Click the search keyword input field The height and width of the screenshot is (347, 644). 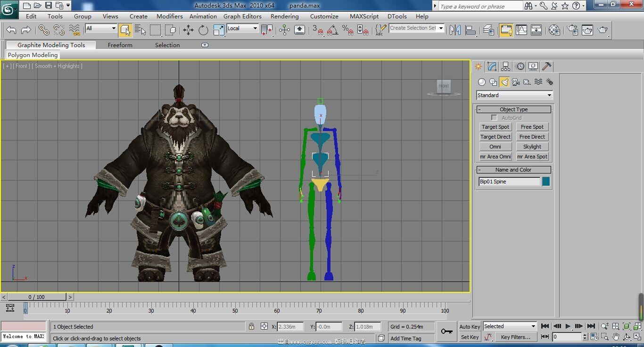click(480, 6)
